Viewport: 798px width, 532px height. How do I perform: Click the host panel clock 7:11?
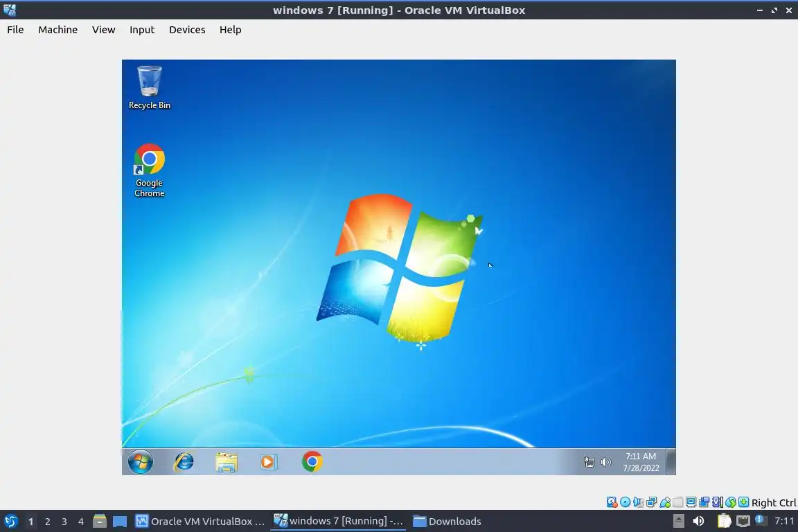pyautogui.click(x=783, y=521)
